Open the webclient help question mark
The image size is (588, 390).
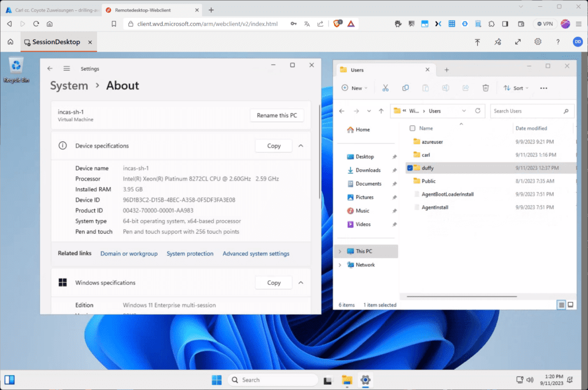tap(558, 42)
